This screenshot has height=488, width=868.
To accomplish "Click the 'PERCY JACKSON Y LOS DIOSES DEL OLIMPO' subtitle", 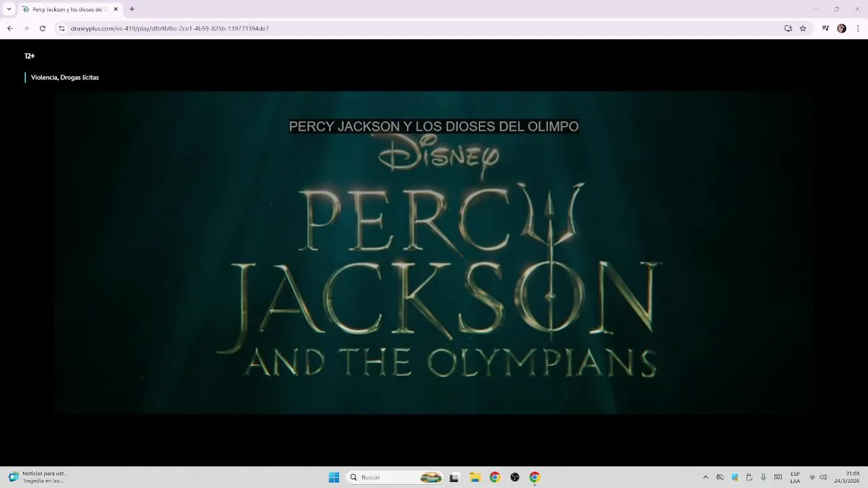I will (433, 127).
